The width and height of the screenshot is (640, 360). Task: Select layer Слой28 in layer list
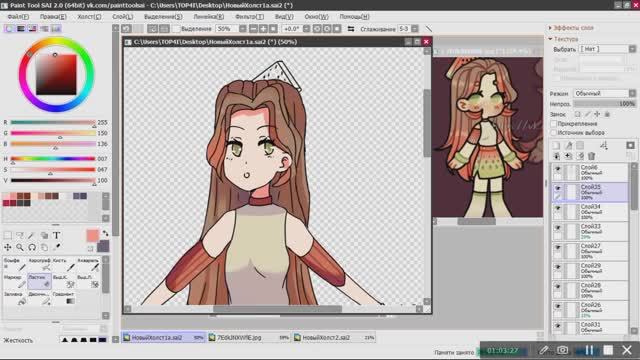590,289
